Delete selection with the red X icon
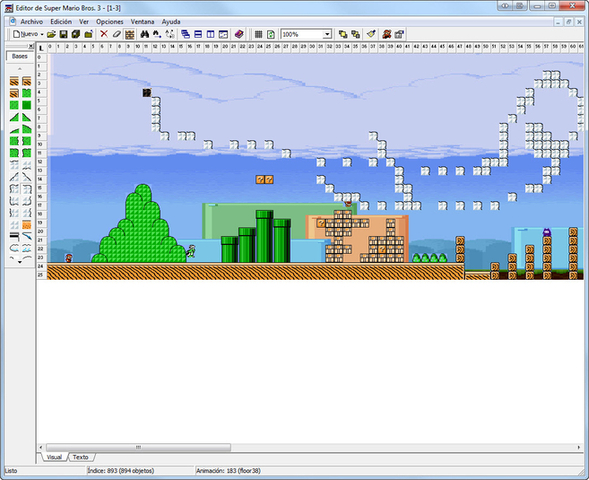The height and width of the screenshot is (480, 589). [x=104, y=34]
